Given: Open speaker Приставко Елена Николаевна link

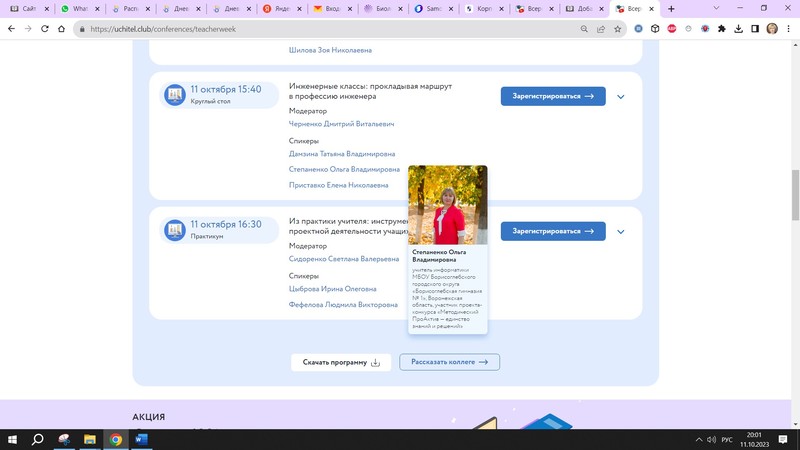Looking at the screenshot, I should coord(339,185).
